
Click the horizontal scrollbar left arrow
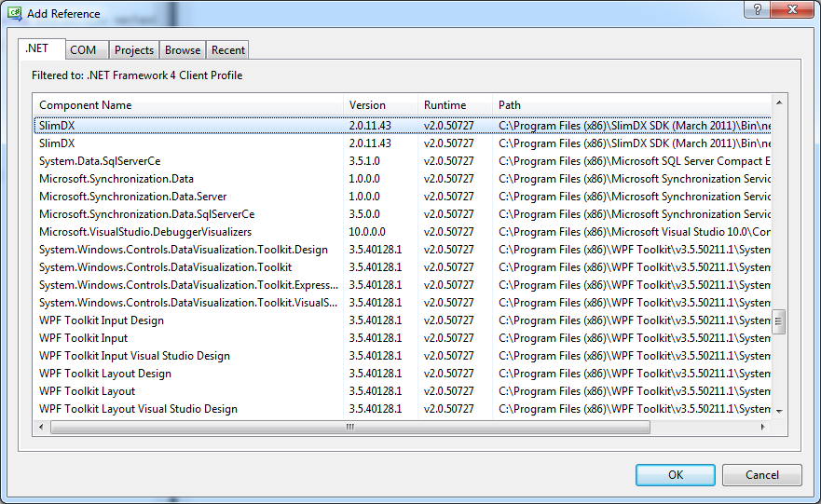coord(41,427)
